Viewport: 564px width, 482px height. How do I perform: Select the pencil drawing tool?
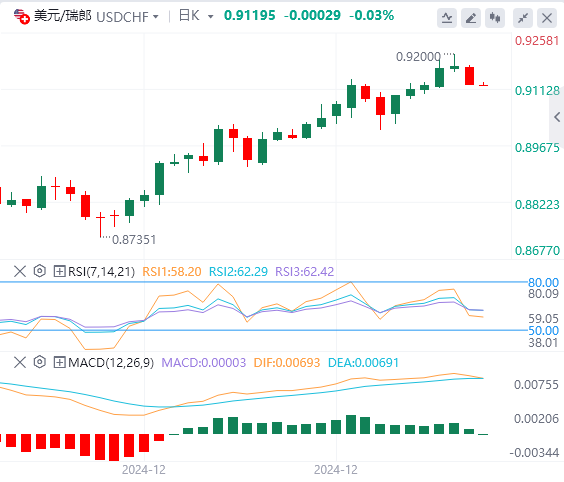coord(471,18)
